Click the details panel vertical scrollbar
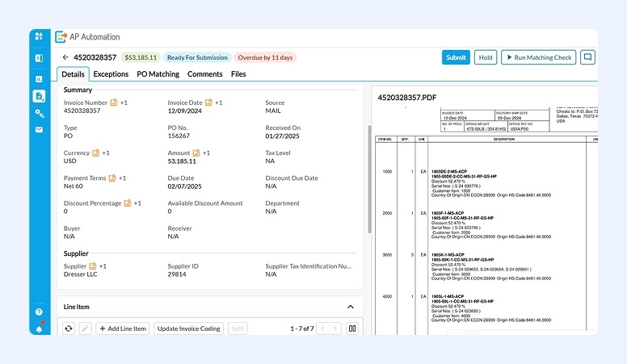 pos(369,178)
